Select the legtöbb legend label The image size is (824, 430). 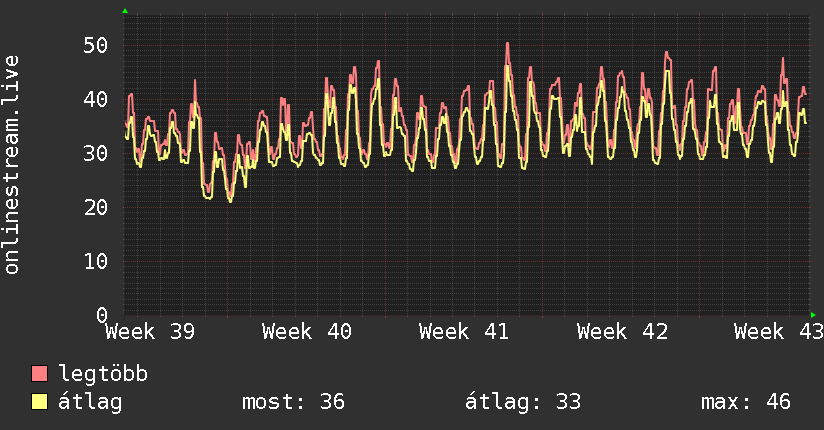pyautogui.click(x=103, y=374)
